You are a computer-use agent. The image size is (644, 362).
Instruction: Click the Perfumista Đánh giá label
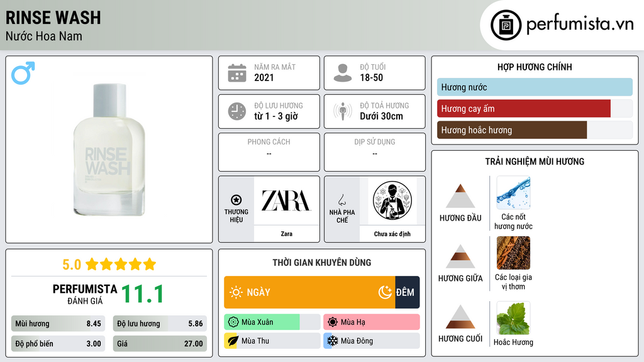[85, 294]
